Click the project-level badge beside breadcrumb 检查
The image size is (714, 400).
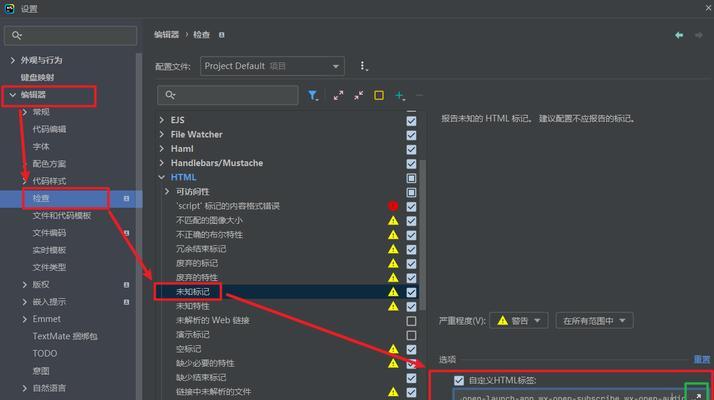(221, 35)
